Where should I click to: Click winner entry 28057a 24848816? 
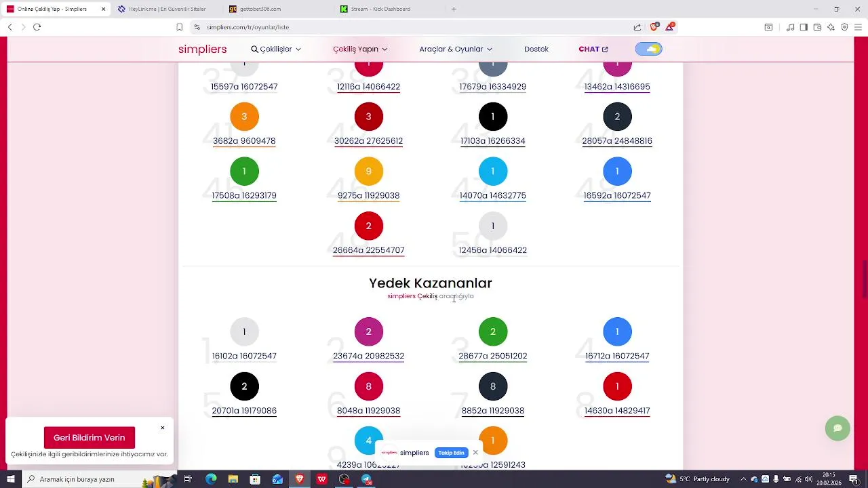pyautogui.click(x=617, y=141)
